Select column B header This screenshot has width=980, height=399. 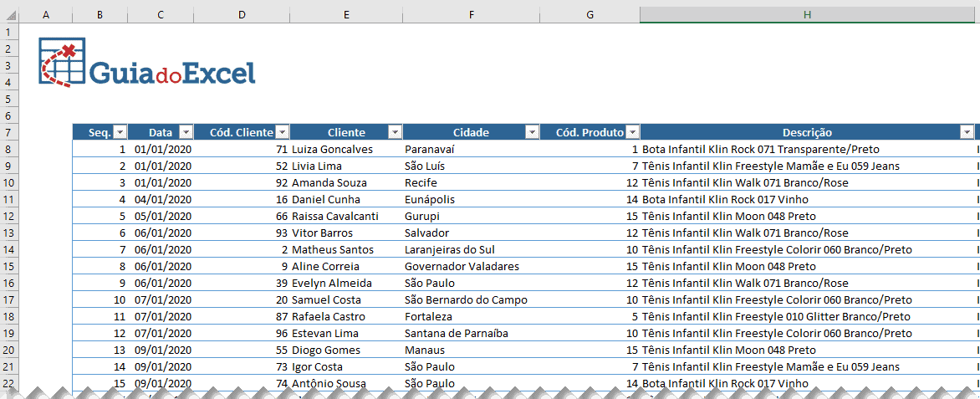[100, 15]
